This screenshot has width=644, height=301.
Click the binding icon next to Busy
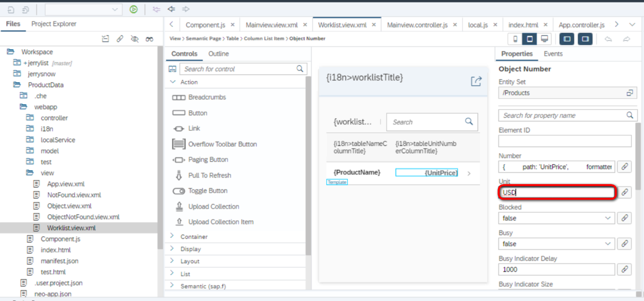(625, 244)
